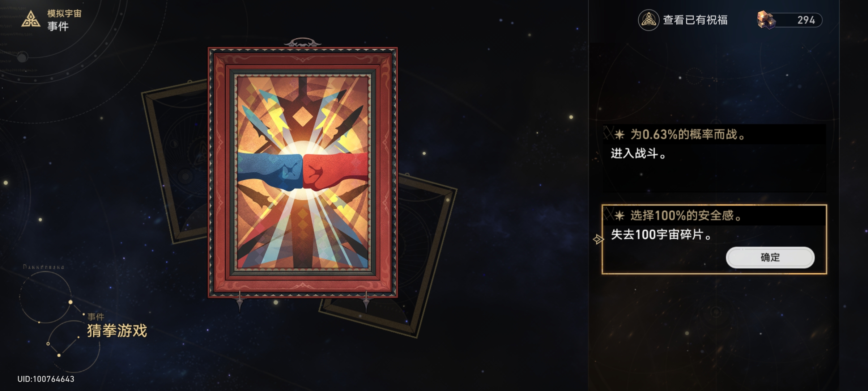This screenshot has height=391, width=868.
Task: Click the 294 fragments counter
Action: coord(806,20)
